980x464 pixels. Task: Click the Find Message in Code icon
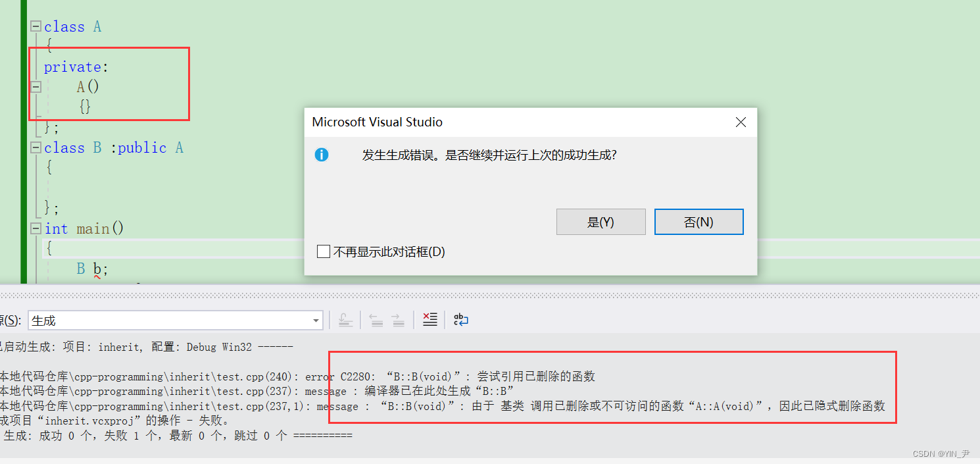345,320
